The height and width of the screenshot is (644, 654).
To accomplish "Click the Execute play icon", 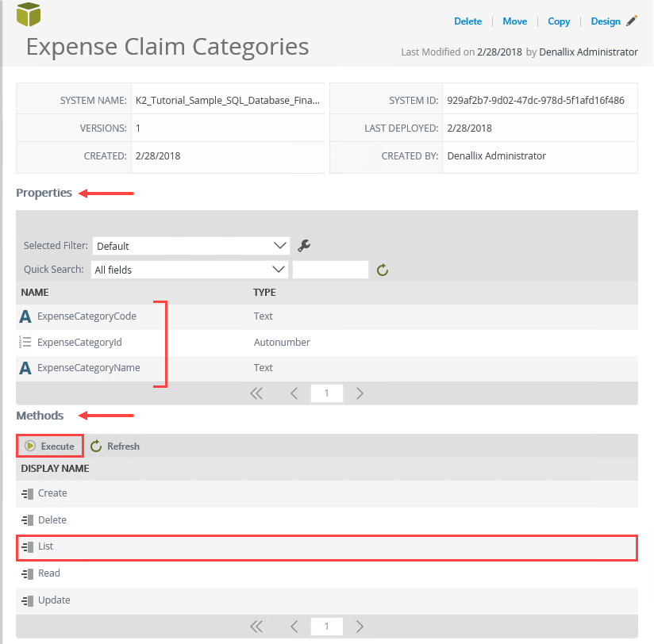I will coord(30,446).
